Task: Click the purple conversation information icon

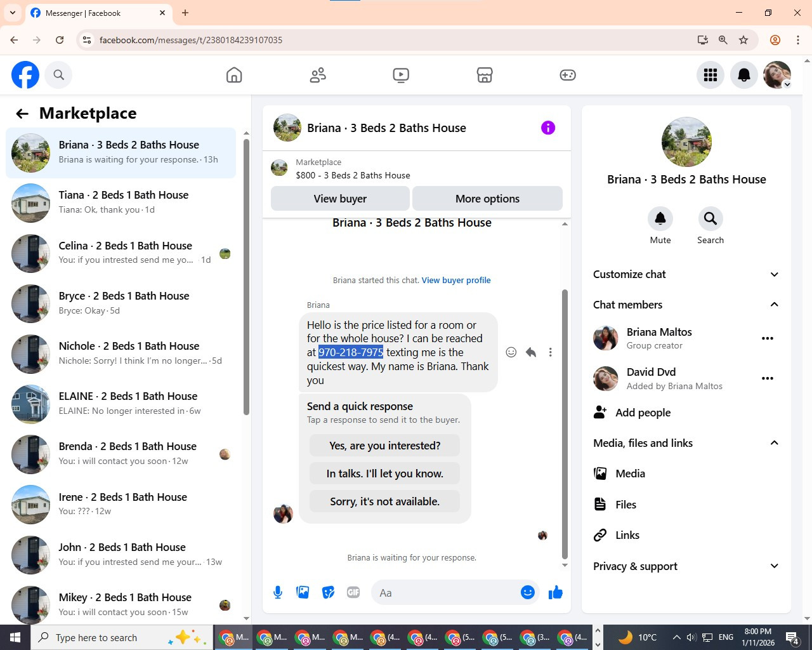Action: tap(548, 128)
